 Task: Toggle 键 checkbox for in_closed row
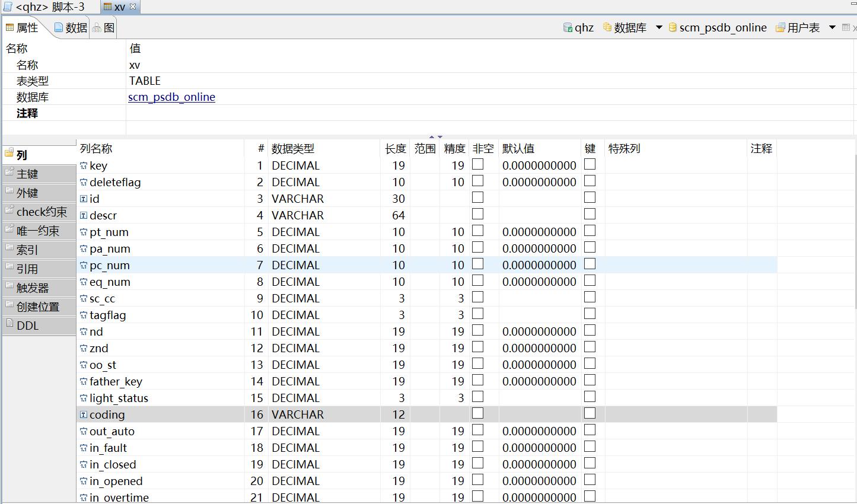point(590,463)
